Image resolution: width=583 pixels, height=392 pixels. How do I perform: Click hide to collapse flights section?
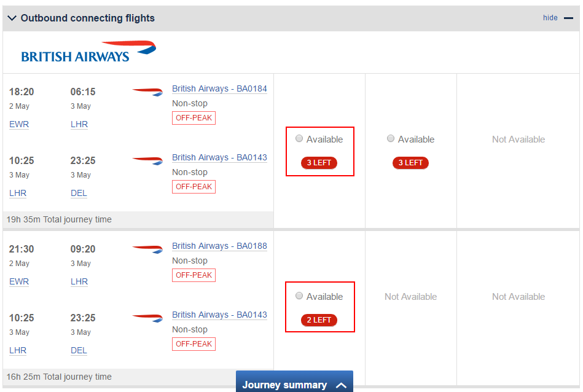(550, 17)
